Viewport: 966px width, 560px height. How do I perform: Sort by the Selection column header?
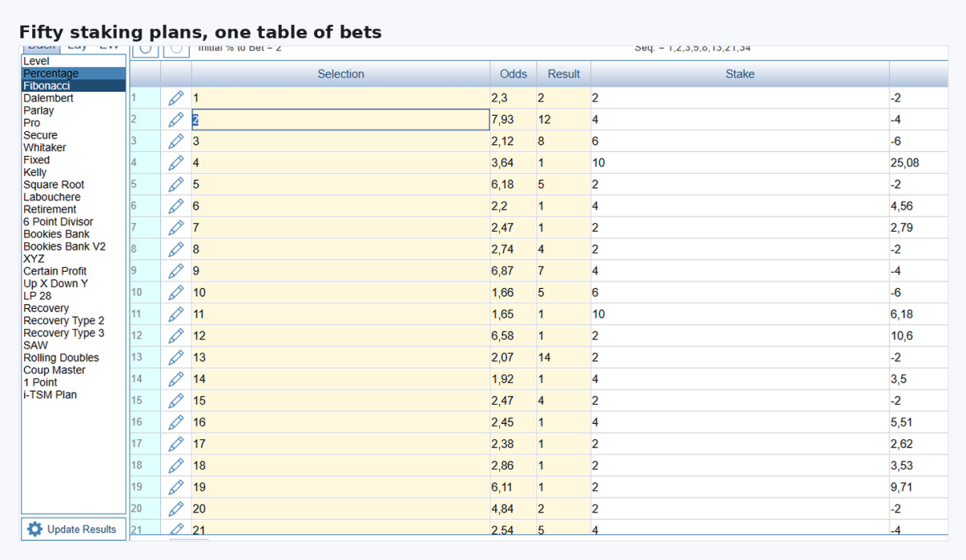(x=341, y=74)
